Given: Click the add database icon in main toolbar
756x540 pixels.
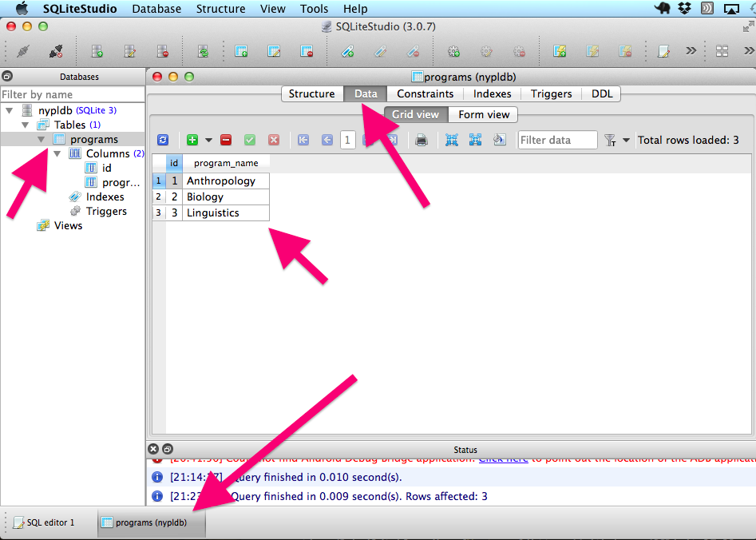Looking at the screenshot, I should tap(97, 51).
